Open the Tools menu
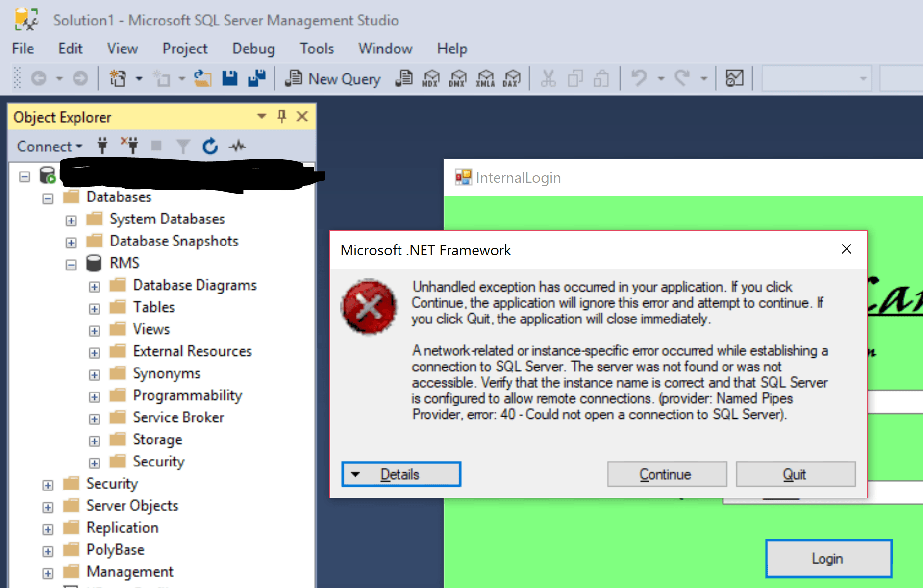The width and height of the screenshot is (923, 588). point(317,49)
